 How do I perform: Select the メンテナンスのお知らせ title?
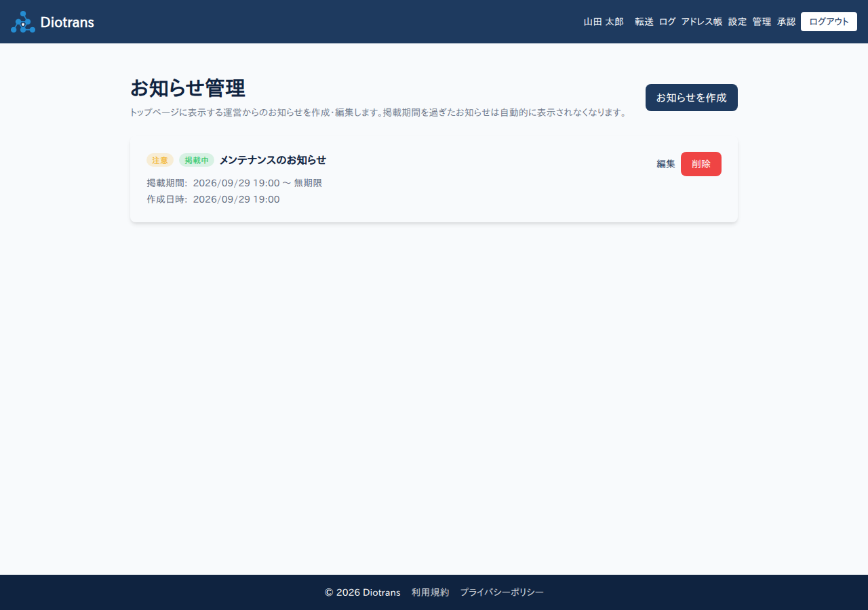273,160
